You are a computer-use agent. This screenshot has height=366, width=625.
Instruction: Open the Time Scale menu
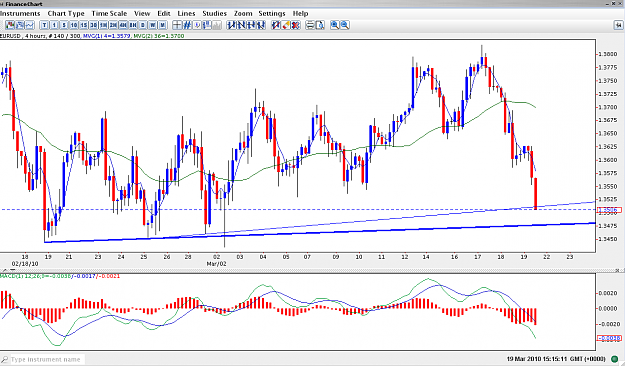pyautogui.click(x=109, y=13)
